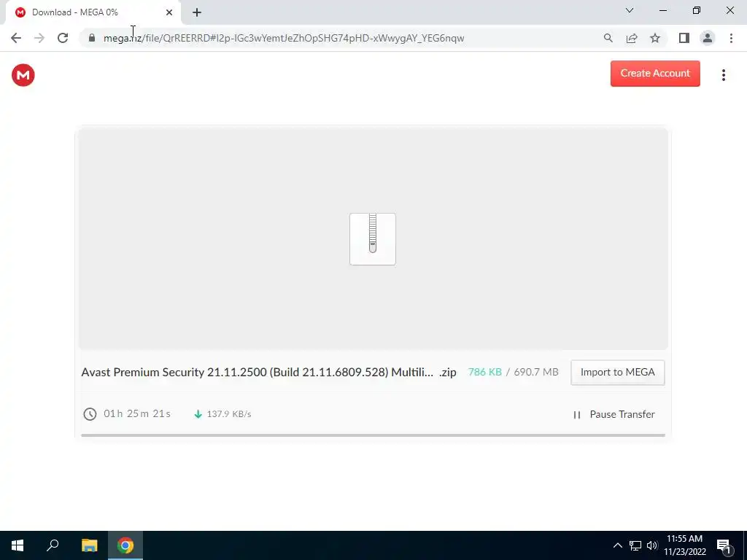Image resolution: width=747 pixels, height=560 pixels.
Task: Click the green download speed arrow icon
Action: pos(198,414)
